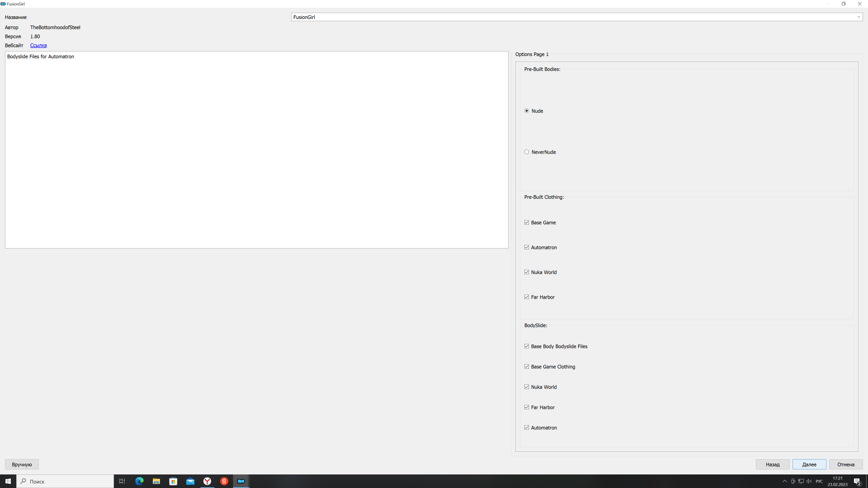Image resolution: width=868 pixels, height=488 pixels.
Task: Click the Далее button
Action: pyautogui.click(x=809, y=465)
